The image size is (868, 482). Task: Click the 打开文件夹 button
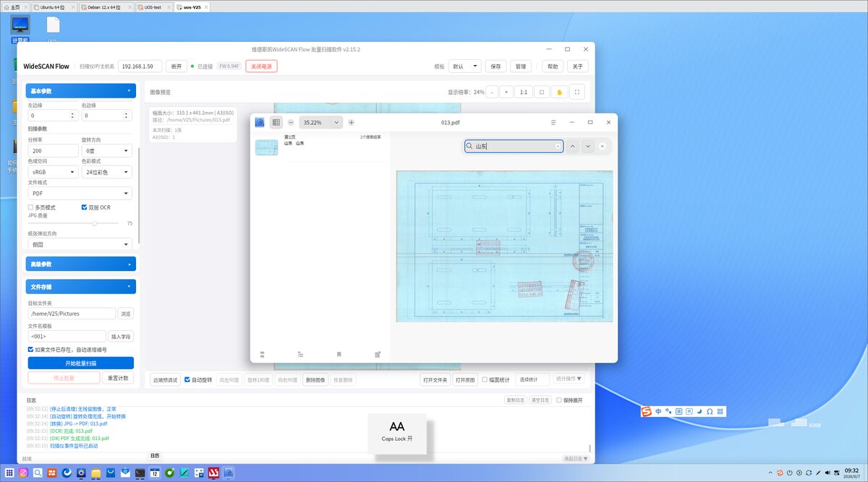pyautogui.click(x=435, y=379)
